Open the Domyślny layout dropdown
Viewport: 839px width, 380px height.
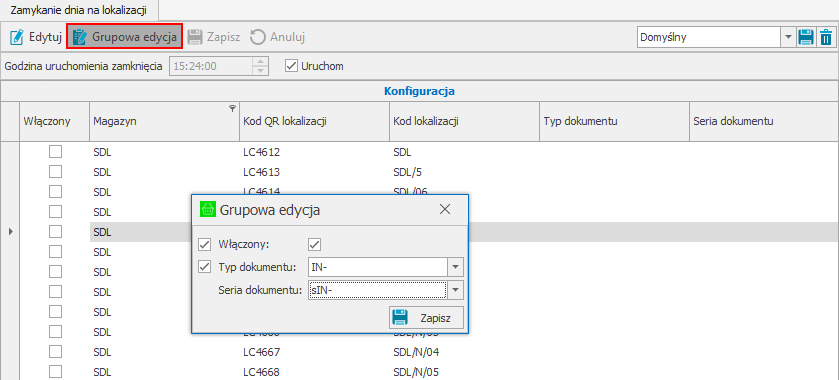tap(788, 37)
